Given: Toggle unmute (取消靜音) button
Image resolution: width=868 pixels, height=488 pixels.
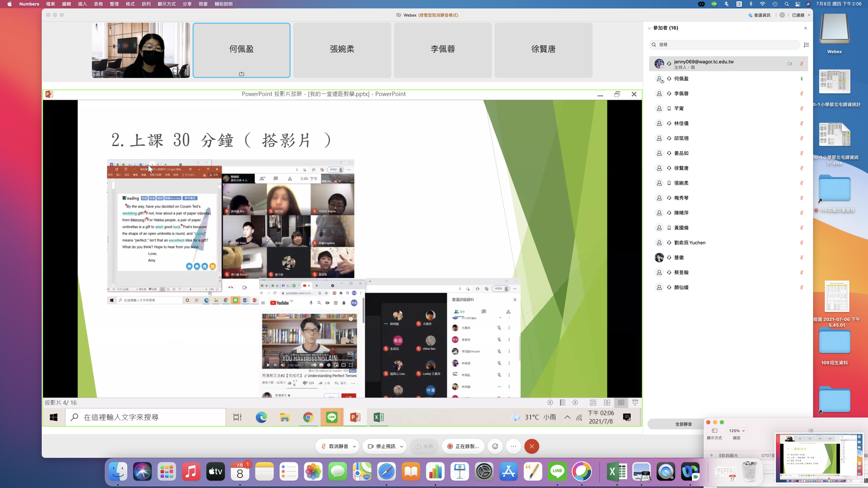Looking at the screenshot, I should tap(335, 446).
